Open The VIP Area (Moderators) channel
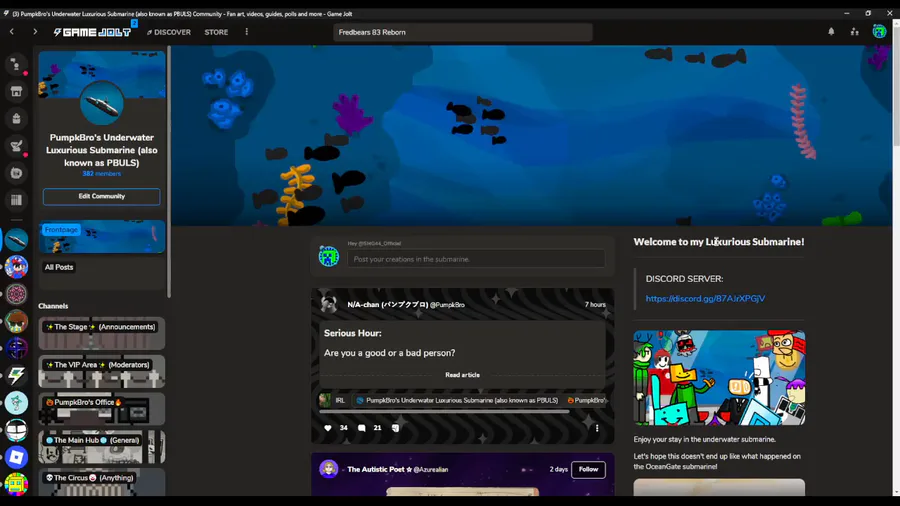 102,371
